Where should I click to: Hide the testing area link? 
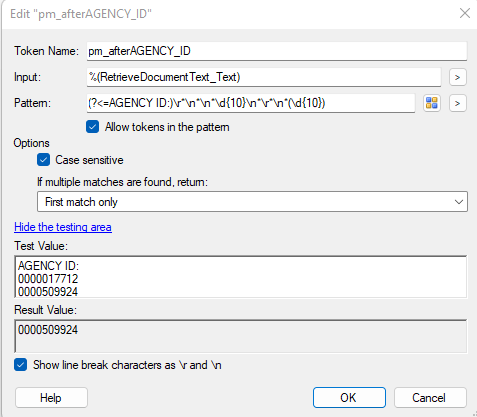point(63,227)
